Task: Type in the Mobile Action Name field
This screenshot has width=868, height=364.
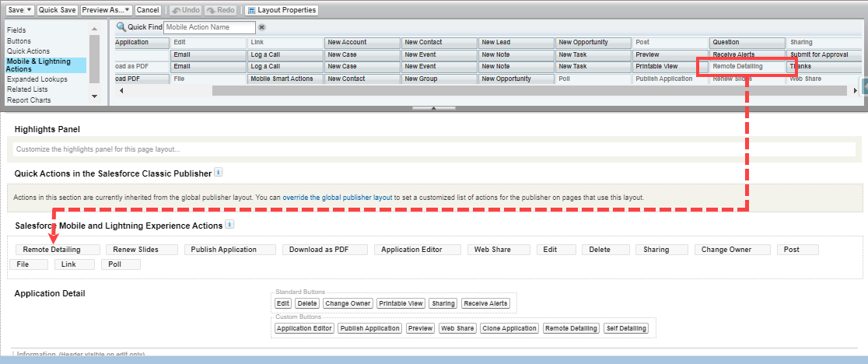Action: tap(210, 27)
